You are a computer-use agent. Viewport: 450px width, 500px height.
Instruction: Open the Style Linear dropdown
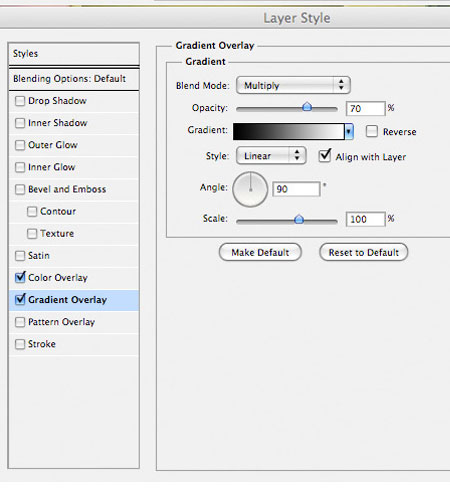[x=271, y=156]
